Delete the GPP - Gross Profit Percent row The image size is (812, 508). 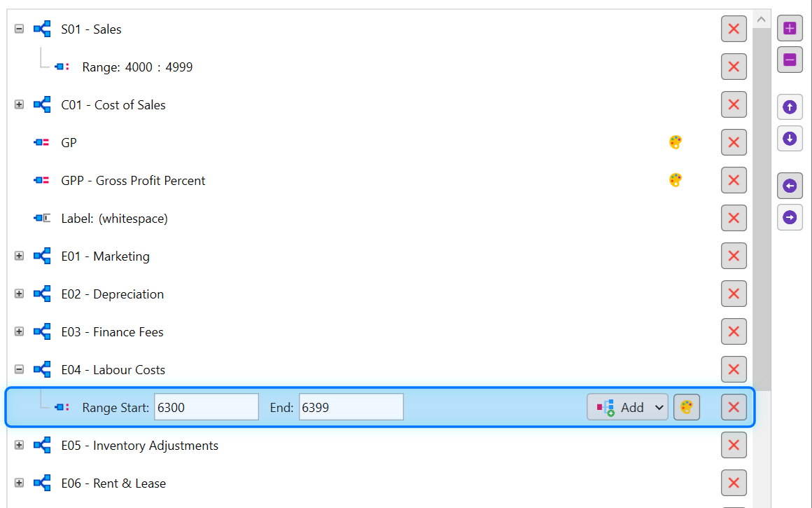point(734,180)
